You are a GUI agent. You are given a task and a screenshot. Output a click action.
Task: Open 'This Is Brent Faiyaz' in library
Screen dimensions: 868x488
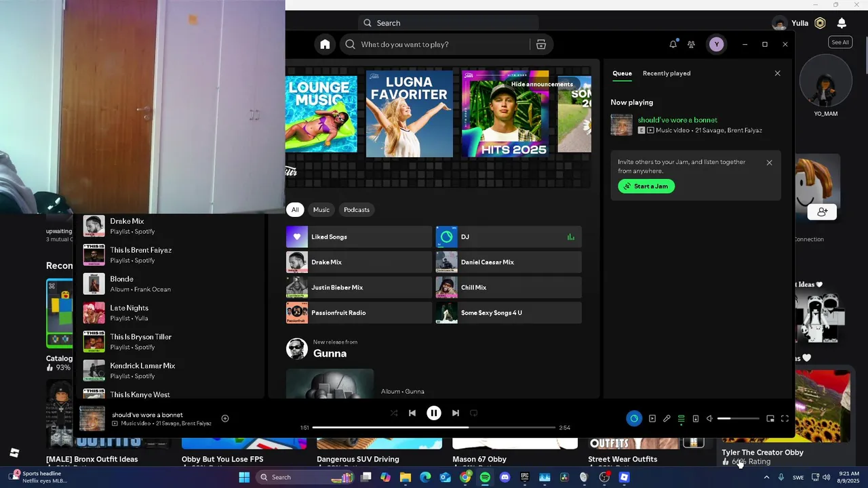coord(168,255)
